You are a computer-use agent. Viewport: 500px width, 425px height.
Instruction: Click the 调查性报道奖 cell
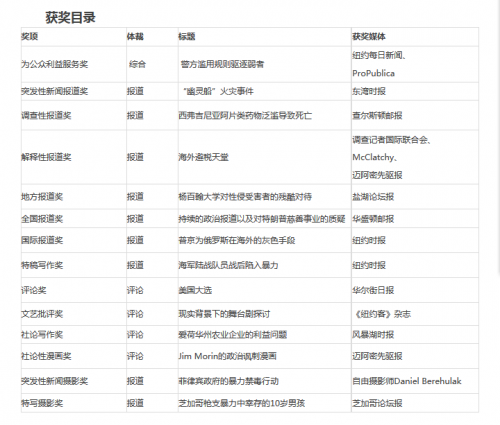click(x=46, y=115)
